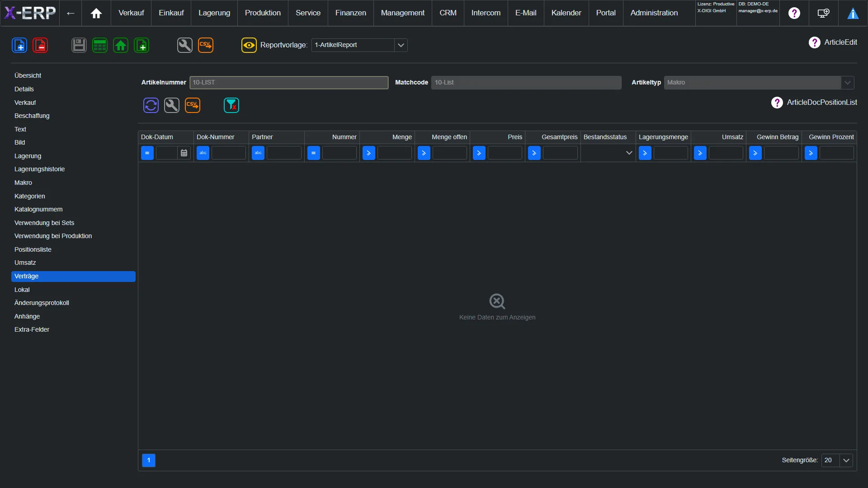Switch to Positionsliste in the sidebar

pyautogui.click(x=73, y=250)
